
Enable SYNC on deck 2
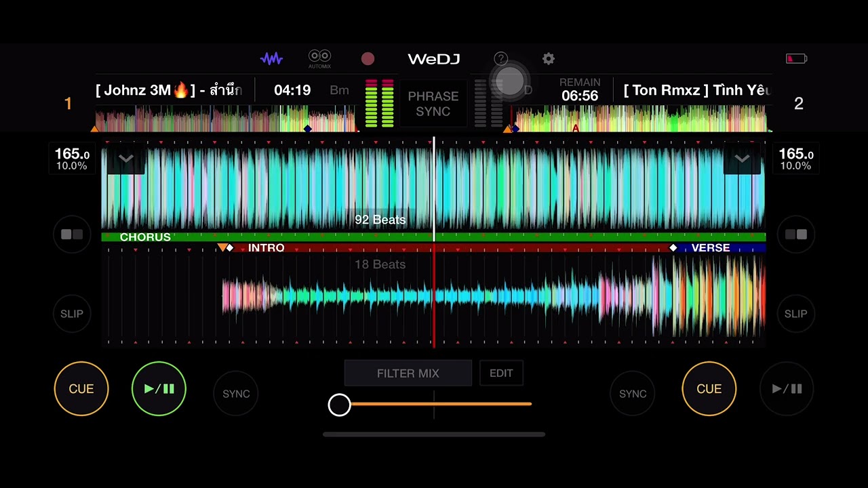[x=633, y=394]
